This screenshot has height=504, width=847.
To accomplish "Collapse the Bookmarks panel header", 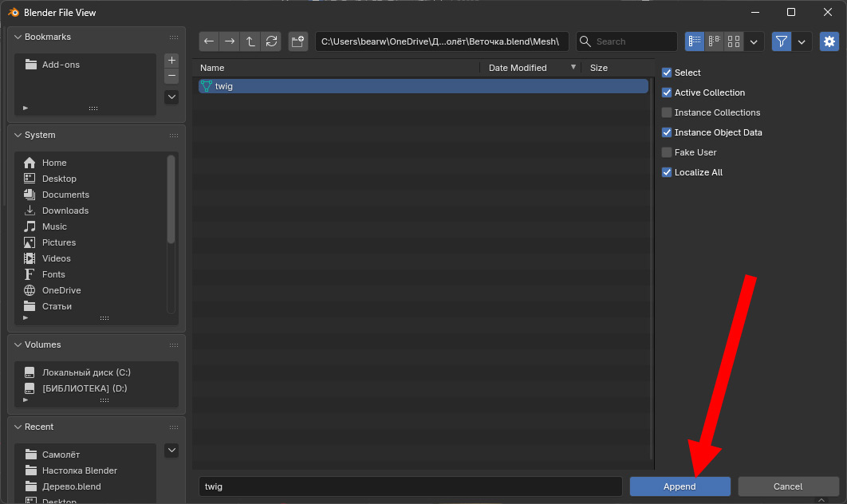I will (x=48, y=37).
